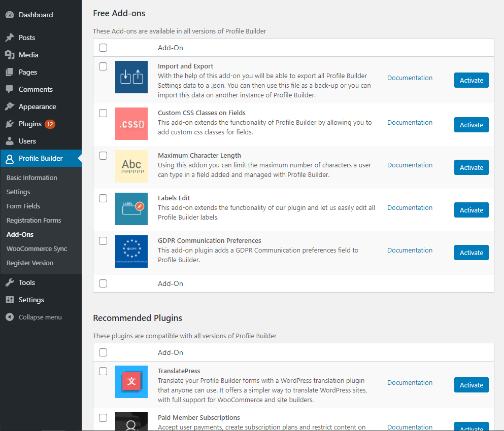The image size is (504, 431).
Task: Open TranslatePress Documentation link
Action: (x=410, y=382)
